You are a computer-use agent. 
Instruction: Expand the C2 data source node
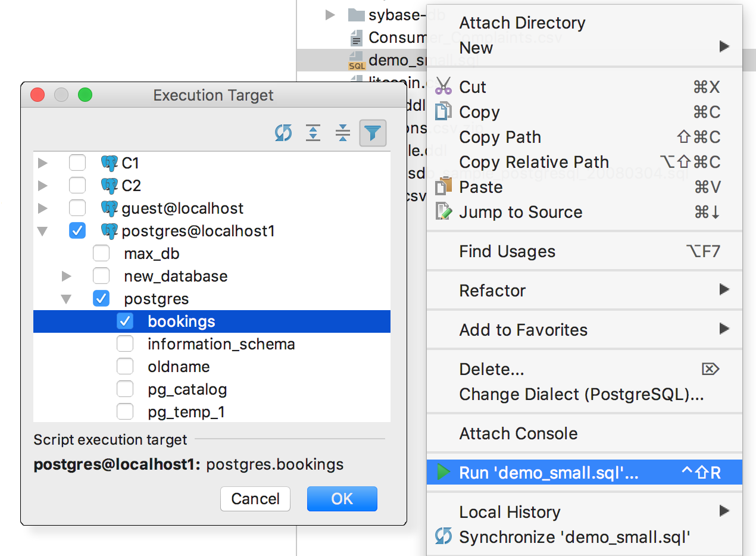42,185
